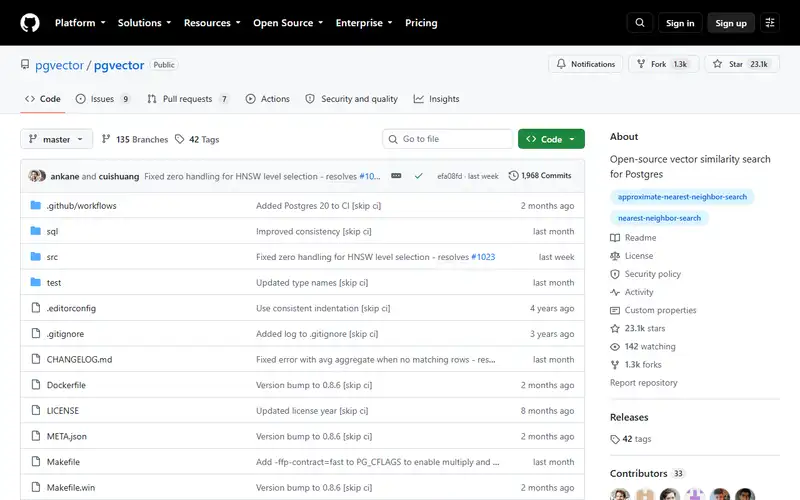
Task: Open License in the About sidebar
Action: point(632,256)
